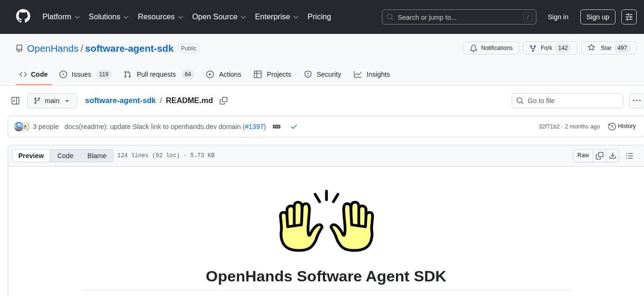
Task: Enable repository notifications
Action: click(x=491, y=48)
